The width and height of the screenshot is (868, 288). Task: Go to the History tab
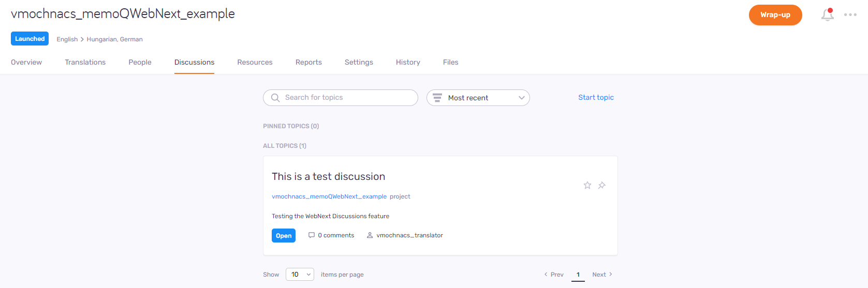[x=408, y=62]
